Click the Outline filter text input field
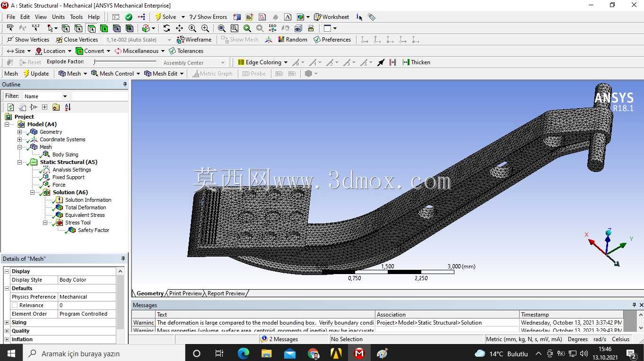This screenshot has width=644, height=361. pos(99,96)
